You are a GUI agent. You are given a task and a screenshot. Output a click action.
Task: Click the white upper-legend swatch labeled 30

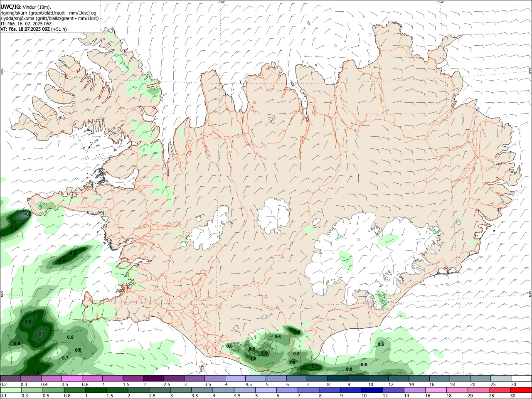click(521, 378)
